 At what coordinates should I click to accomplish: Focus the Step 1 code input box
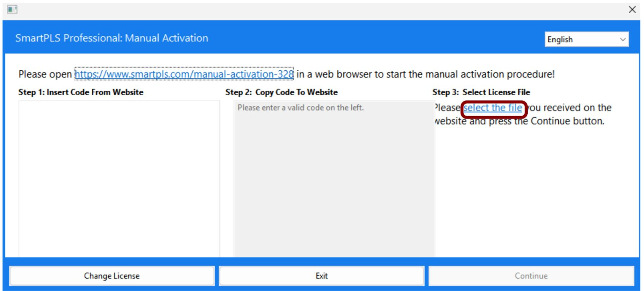[119, 177]
